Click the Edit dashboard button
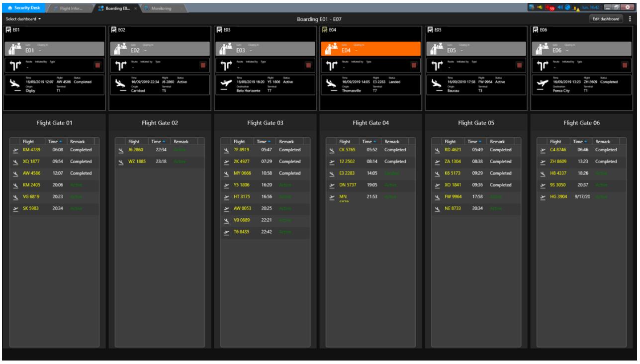The height and width of the screenshot is (364, 640). tap(606, 19)
